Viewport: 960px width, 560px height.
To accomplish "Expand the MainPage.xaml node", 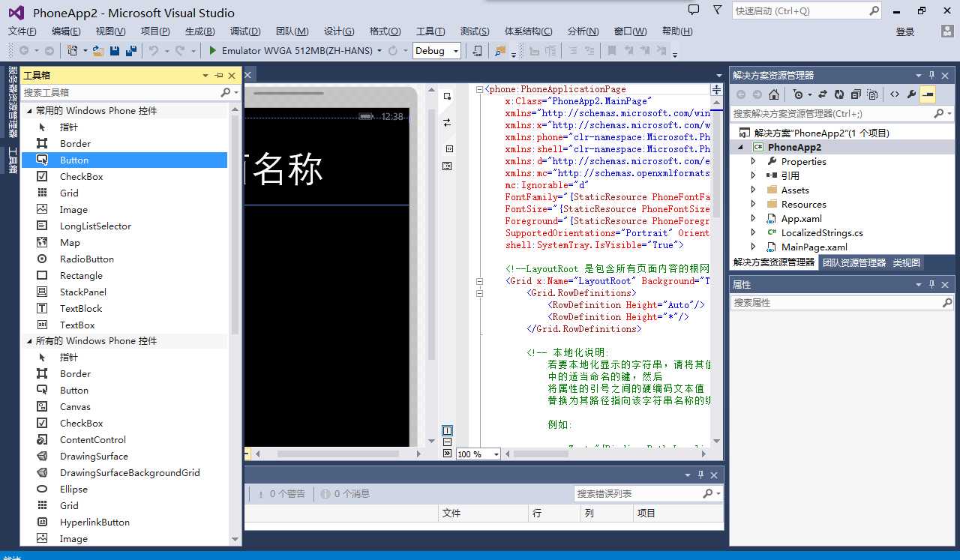I will (x=754, y=247).
